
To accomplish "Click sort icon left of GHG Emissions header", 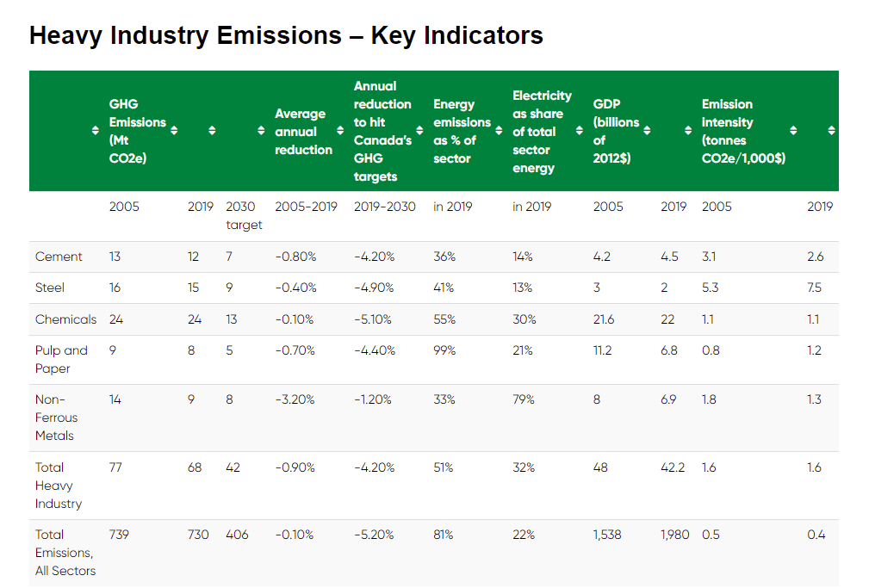I will tap(96, 131).
